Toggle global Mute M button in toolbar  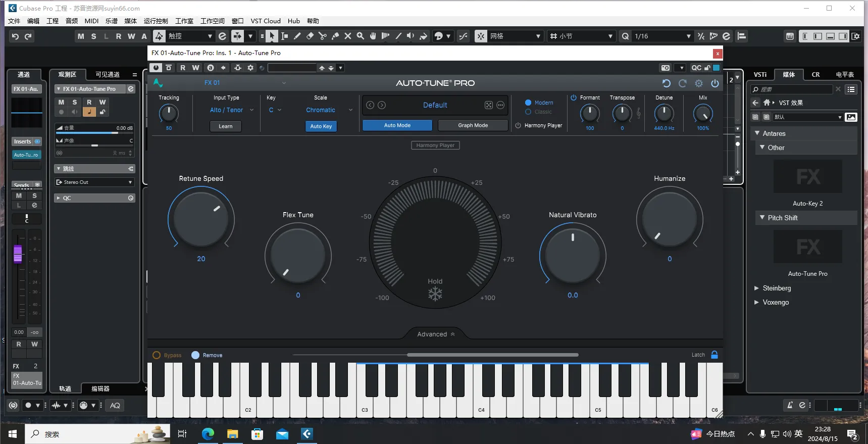pyautogui.click(x=81, y=36)
